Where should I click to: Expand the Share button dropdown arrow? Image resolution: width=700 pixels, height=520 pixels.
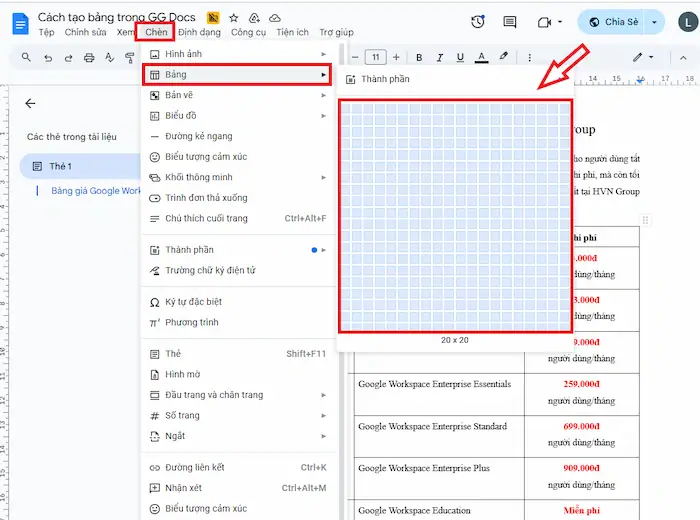655,22
